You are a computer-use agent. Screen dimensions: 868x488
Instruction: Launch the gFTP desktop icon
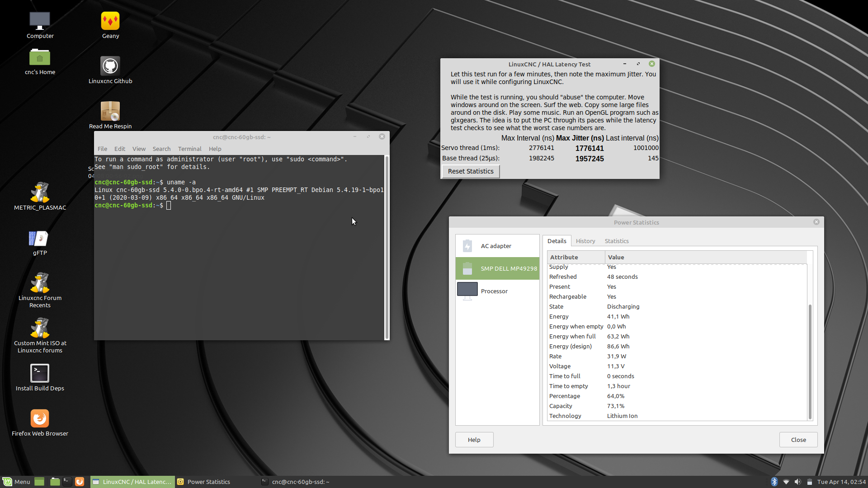click(x=40, y=243)
